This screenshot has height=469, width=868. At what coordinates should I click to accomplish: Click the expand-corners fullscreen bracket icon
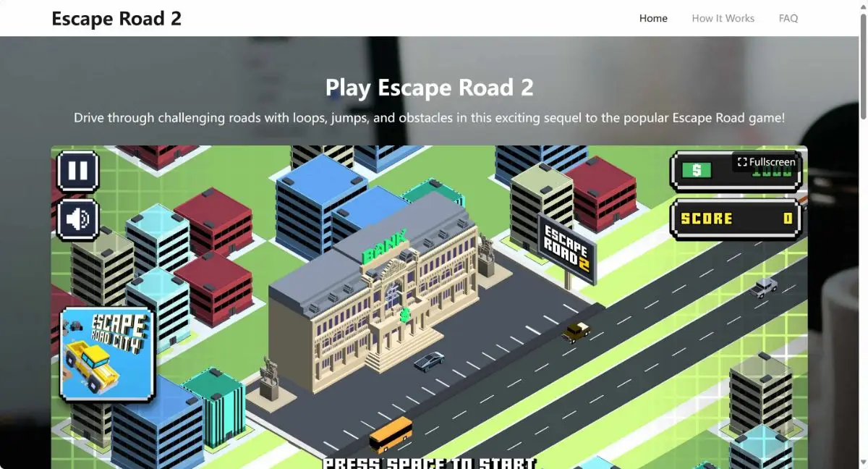(741, 162)
